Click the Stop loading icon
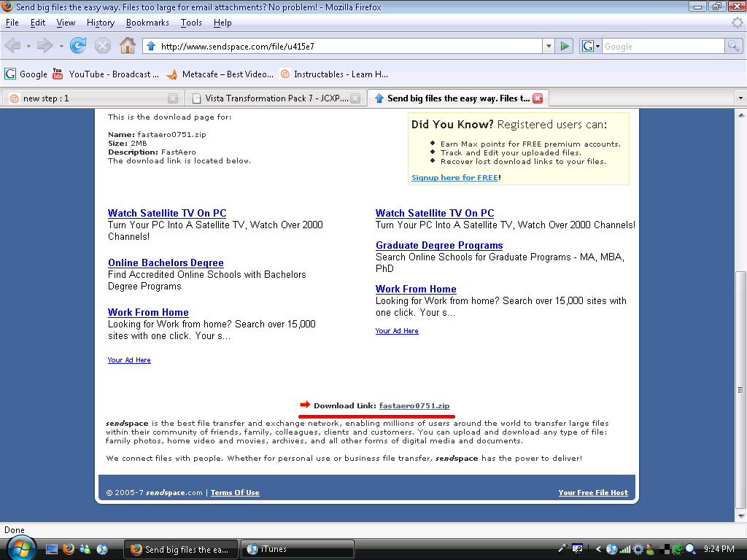 pos(103,46)
